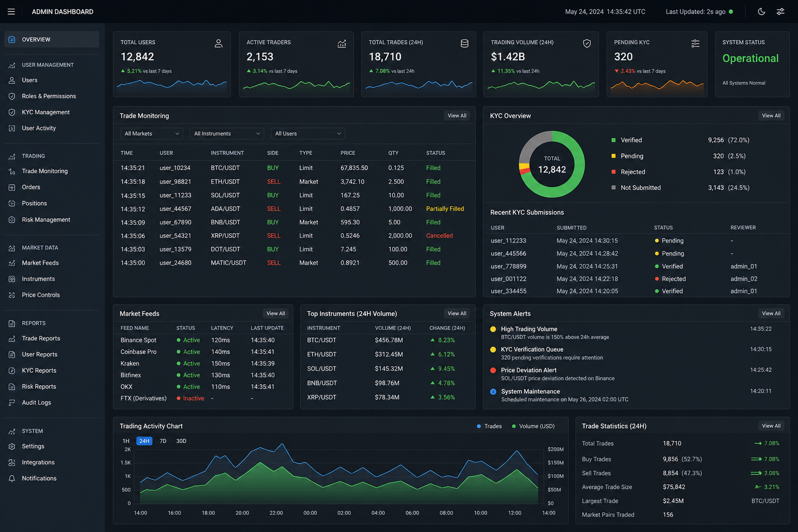The height and width of the screenshot is (532, 798).
Task: Click View All in KYC Overview
Action: [771, 116]
